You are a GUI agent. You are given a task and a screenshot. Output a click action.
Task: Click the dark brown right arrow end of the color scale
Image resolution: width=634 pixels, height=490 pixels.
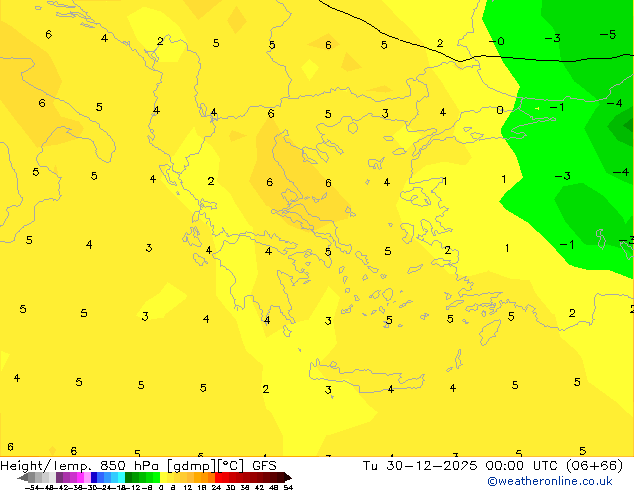tap(288, 478)
